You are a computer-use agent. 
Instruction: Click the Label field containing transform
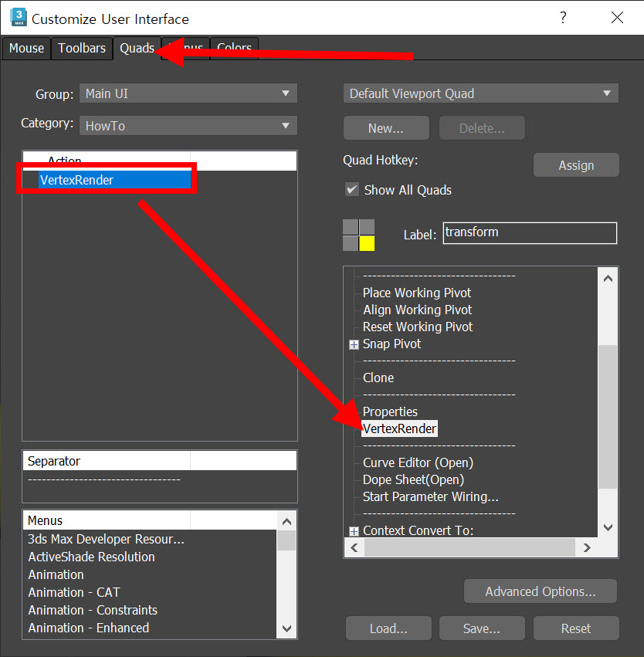(x=530, y=232)
